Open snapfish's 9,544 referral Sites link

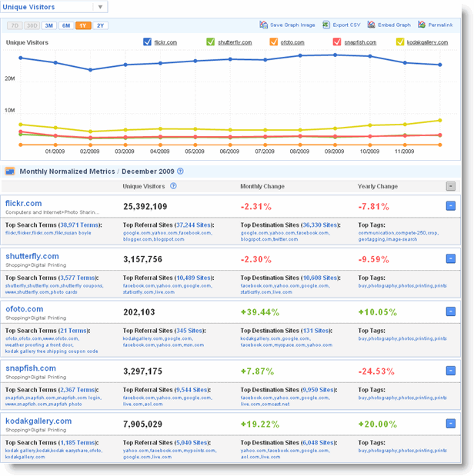point(192,390)
